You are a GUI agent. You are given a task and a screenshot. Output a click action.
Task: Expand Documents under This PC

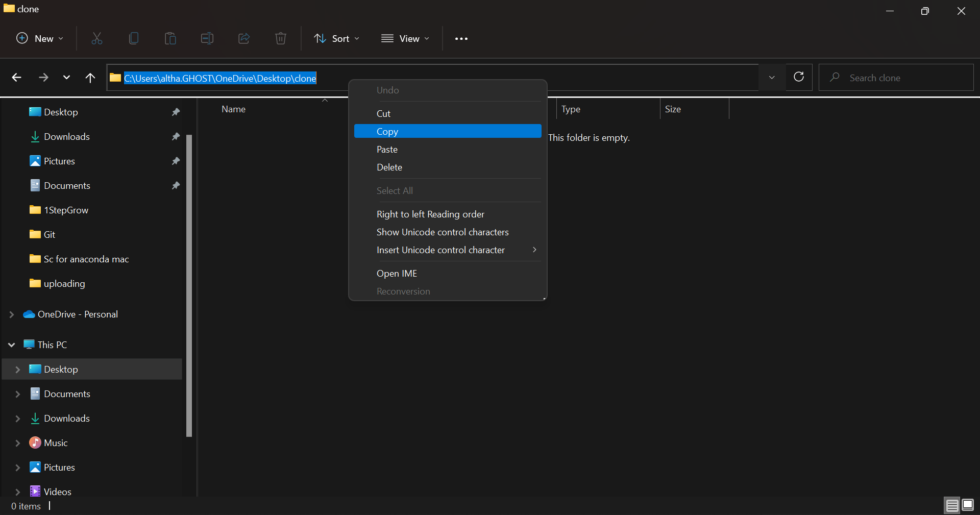click(x=18, y=394)
